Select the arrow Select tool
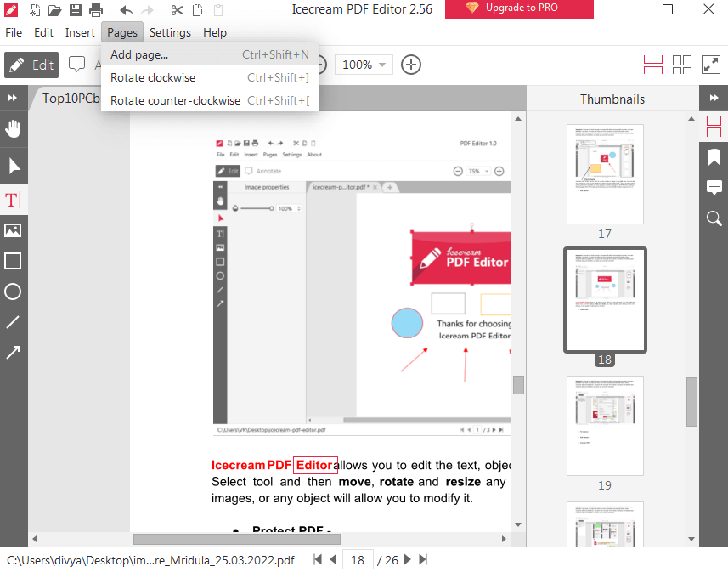Image resolution: width=728 pixels, height=572 pixels. 13,166
